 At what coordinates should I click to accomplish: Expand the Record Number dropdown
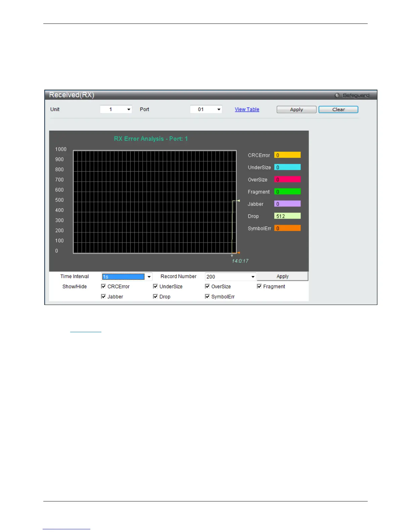click(x=253, y=277)
